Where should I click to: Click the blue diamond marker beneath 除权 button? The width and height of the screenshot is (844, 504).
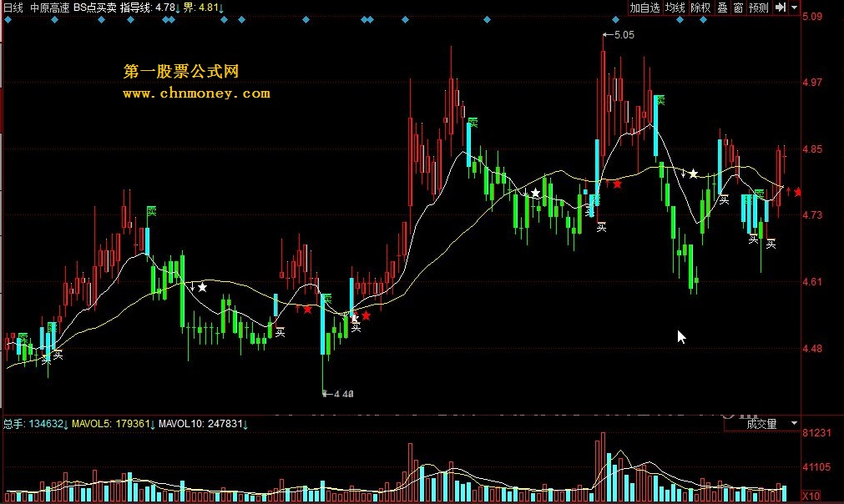[x=703, y=20]
